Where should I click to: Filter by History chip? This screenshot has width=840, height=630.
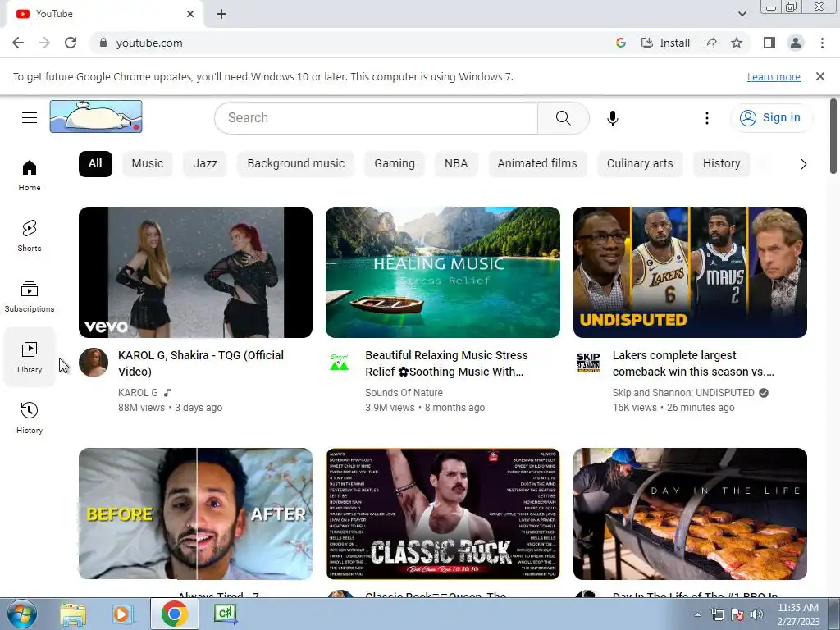[722, 163]
